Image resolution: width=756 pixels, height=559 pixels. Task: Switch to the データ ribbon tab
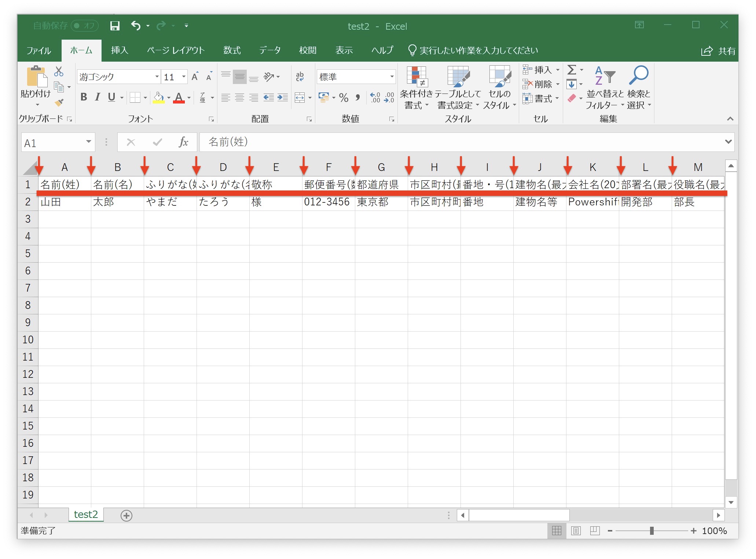pos(270,50)
